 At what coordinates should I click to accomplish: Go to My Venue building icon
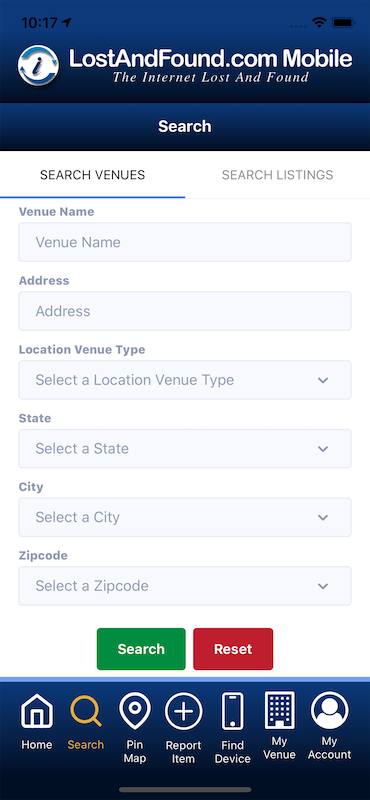[280, 709]
